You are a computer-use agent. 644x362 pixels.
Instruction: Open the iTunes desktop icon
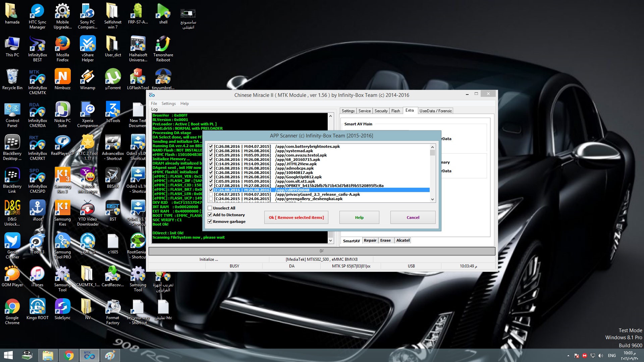[x=37, y=276]
